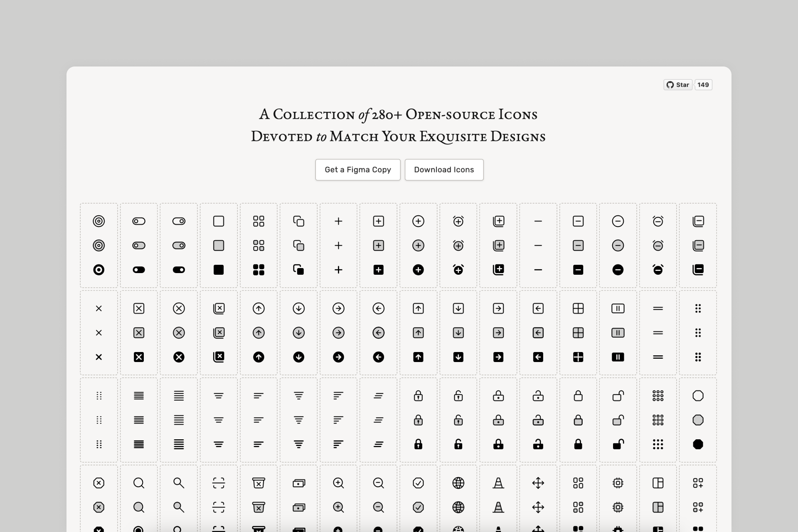Screen dimensions: 798x532
Task: Click the outline globe icon
Action: click(x=458, y=483)
